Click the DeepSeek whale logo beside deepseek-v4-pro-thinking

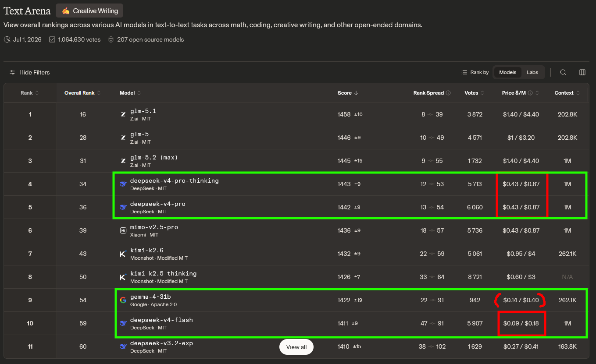click(123, 184)
